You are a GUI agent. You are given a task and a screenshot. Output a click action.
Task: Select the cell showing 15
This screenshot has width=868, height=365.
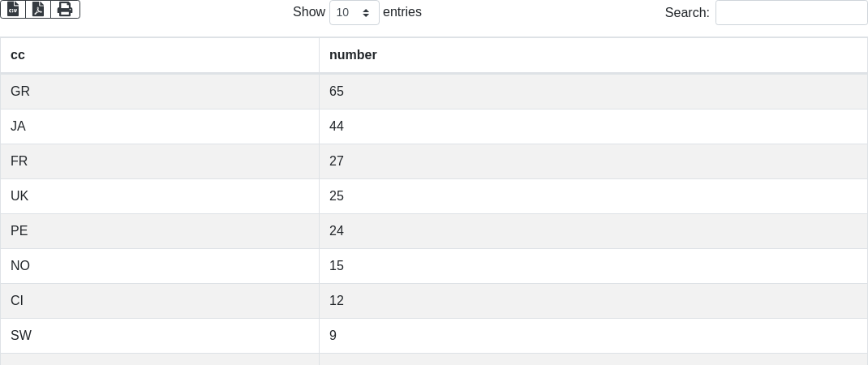tap(594, 266)
